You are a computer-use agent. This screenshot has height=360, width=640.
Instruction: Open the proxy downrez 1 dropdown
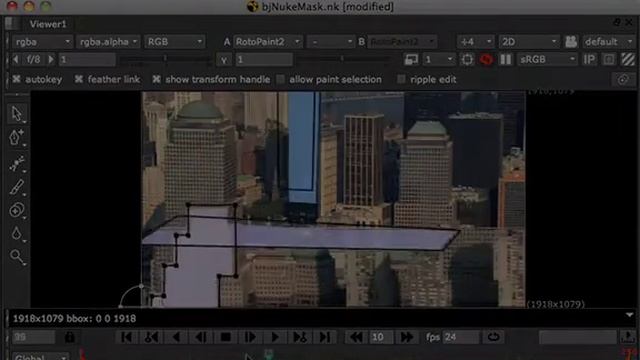pyautogui.click(x=439, y=60)
